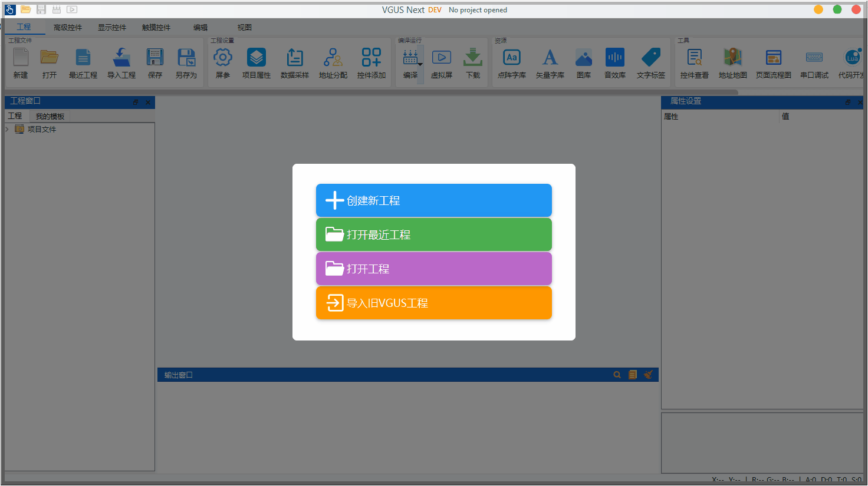Switch to the 高级控件 ribbon tab
The width and height of the screenshot is (868, 486).
(68, 27)
